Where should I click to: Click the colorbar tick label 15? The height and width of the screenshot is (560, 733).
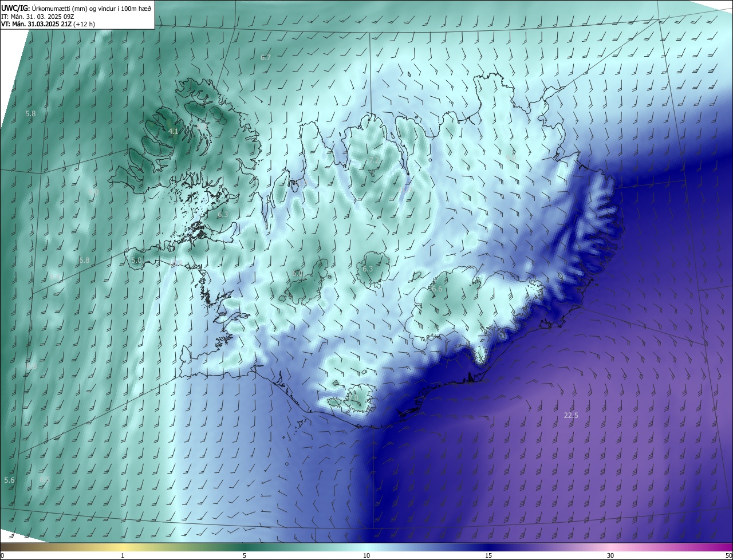(488, 555)
